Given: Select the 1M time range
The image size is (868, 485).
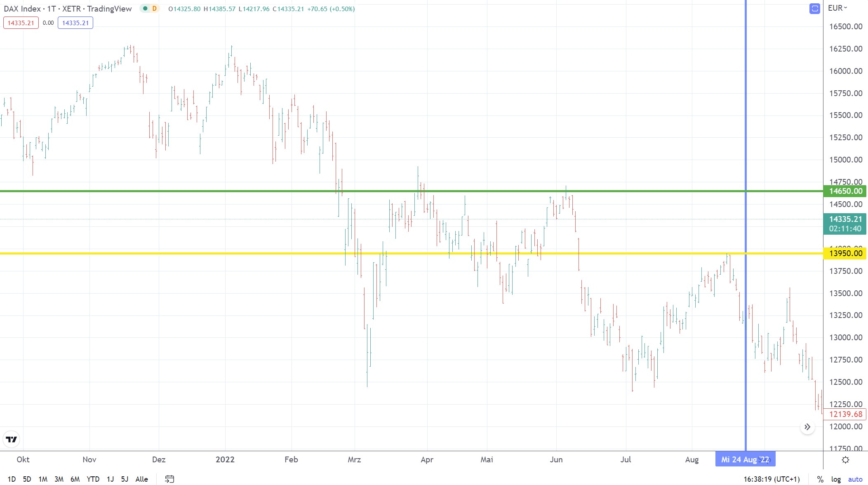Looking at the screenshot, I should [x=43, y=479].
